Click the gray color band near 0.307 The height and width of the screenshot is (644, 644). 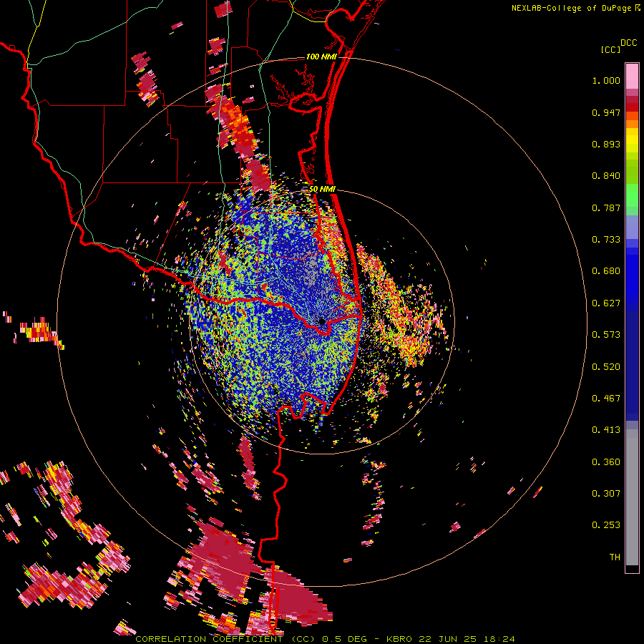coord(632,497)
